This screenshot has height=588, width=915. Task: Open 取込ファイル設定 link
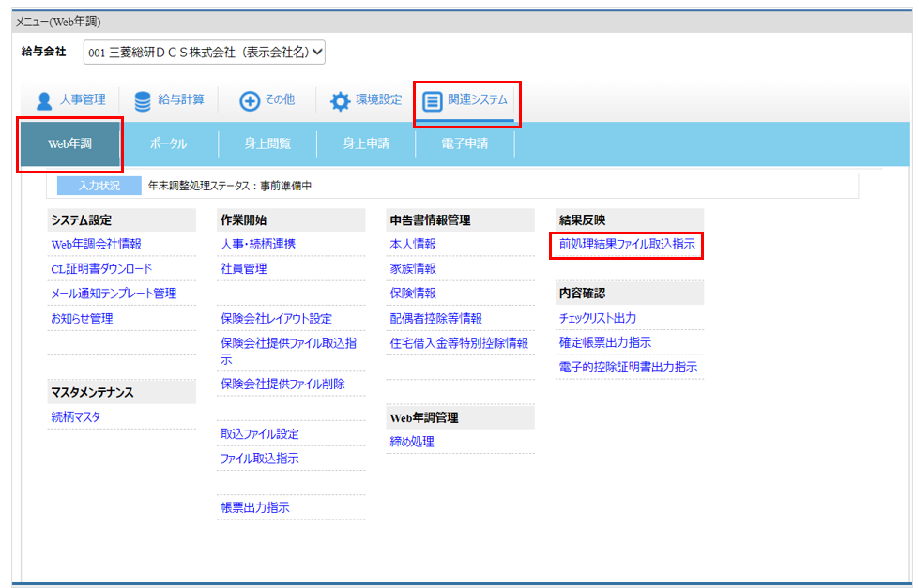tap(260, 434)
